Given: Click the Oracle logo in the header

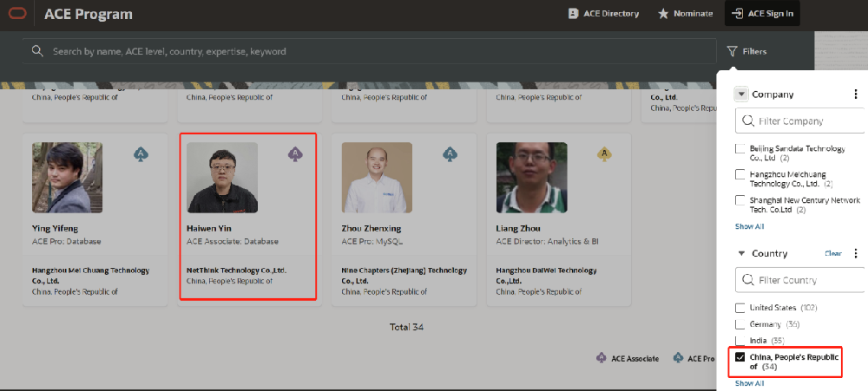Looking at the screenshot, I should 18,14.
